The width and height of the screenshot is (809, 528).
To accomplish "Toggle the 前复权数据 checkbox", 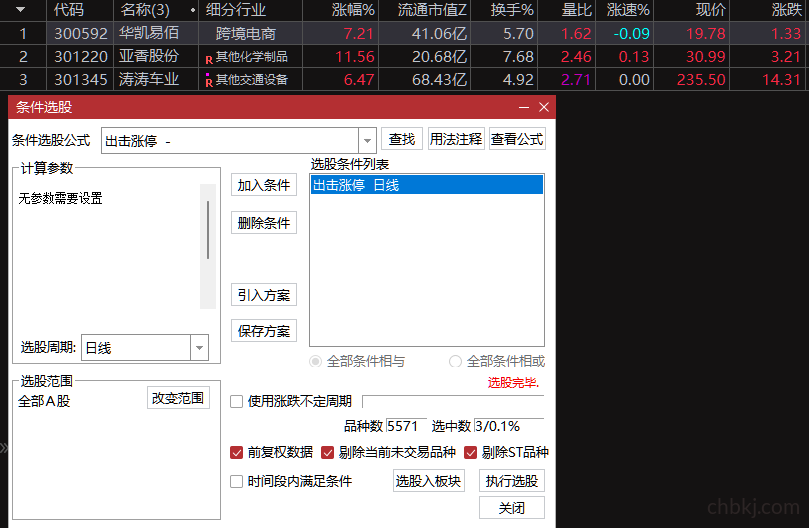I will [236, 453].
